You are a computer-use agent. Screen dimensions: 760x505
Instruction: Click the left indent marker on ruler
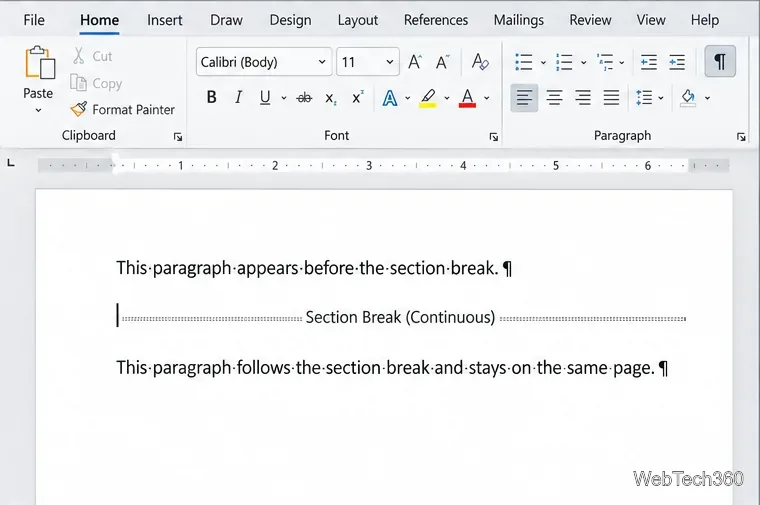(114, 163)
